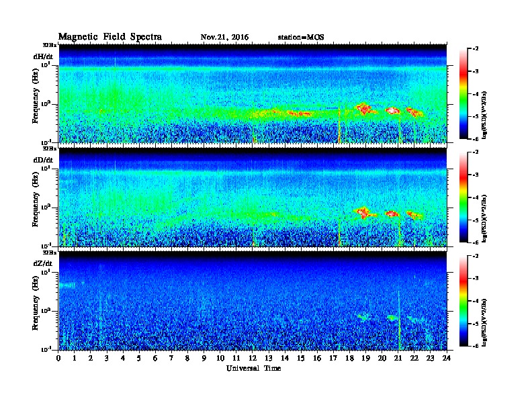
Task: Click hour "23" on the Universal Time axis
Action: tap(430, 358)
